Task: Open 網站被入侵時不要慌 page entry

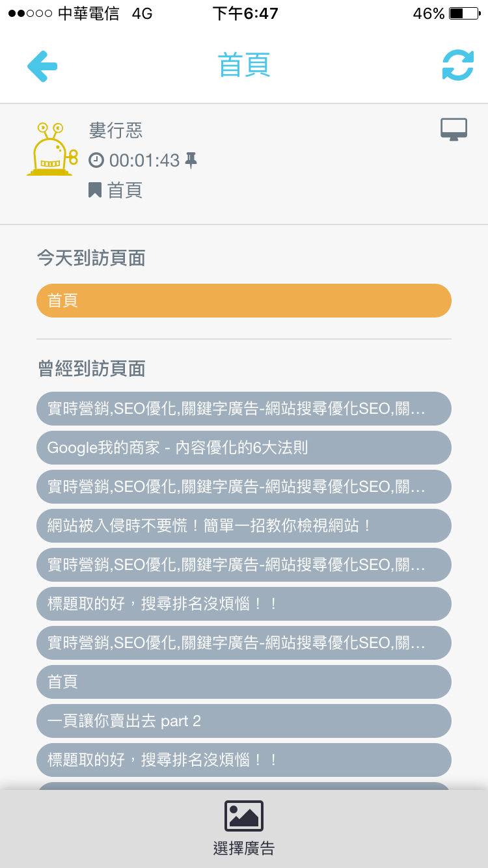Action: click(x=244, y=526)
